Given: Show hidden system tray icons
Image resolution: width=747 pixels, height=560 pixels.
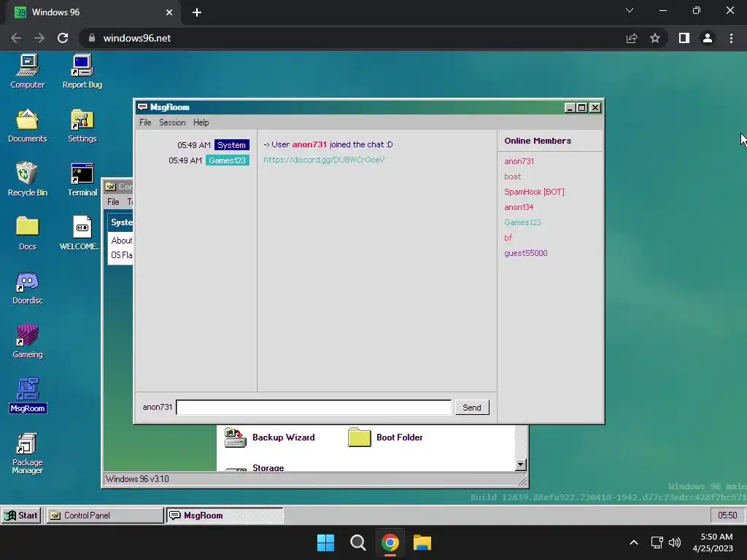Looking at the screenshot, I should [x=634, y=542].
